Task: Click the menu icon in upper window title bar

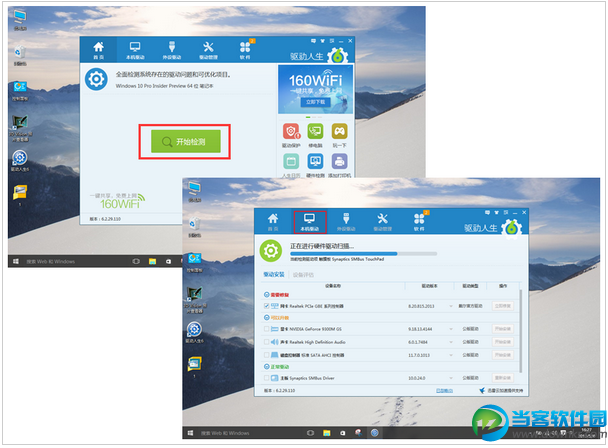Action: 332,41
